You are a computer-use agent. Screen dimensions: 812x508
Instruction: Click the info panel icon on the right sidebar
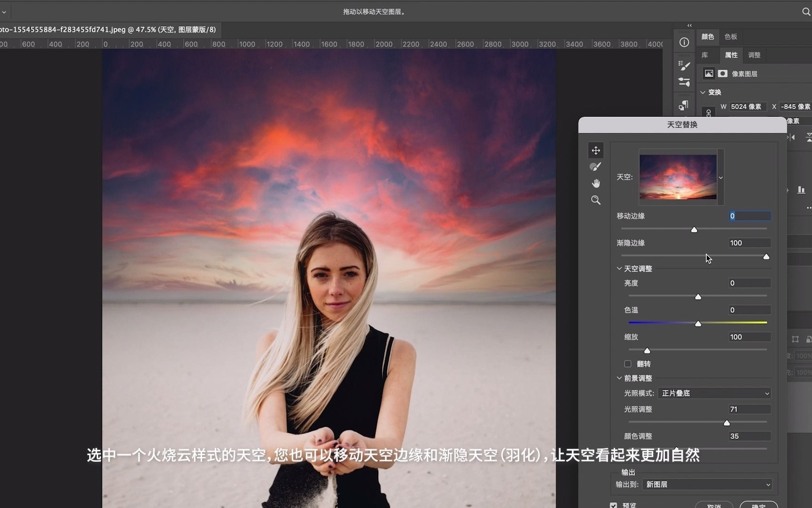[684, 42]
